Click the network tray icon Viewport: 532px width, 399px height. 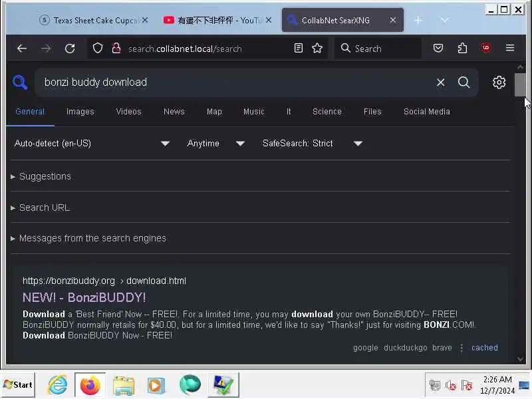coord(434,385)
